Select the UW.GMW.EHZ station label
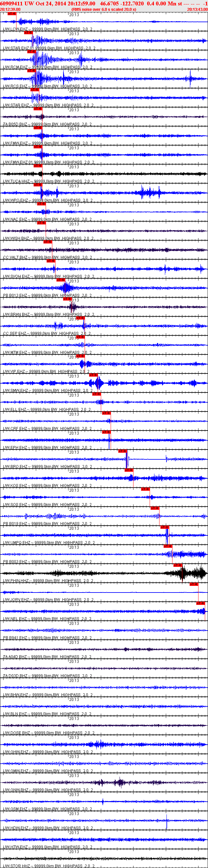This screenshot has height=868, width=208. pyautogui.click(x=48, y=771)
